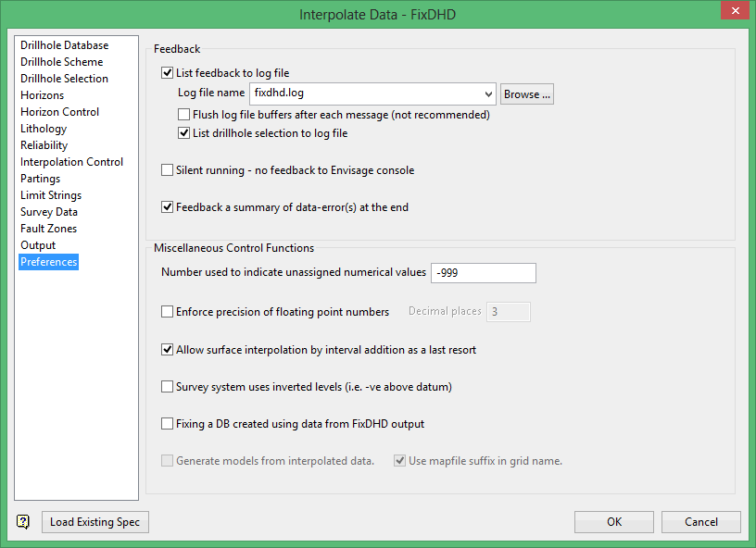This screenshot has height=548, width=756.
Task: Confirm the dialog with OK
Action: 614,522
